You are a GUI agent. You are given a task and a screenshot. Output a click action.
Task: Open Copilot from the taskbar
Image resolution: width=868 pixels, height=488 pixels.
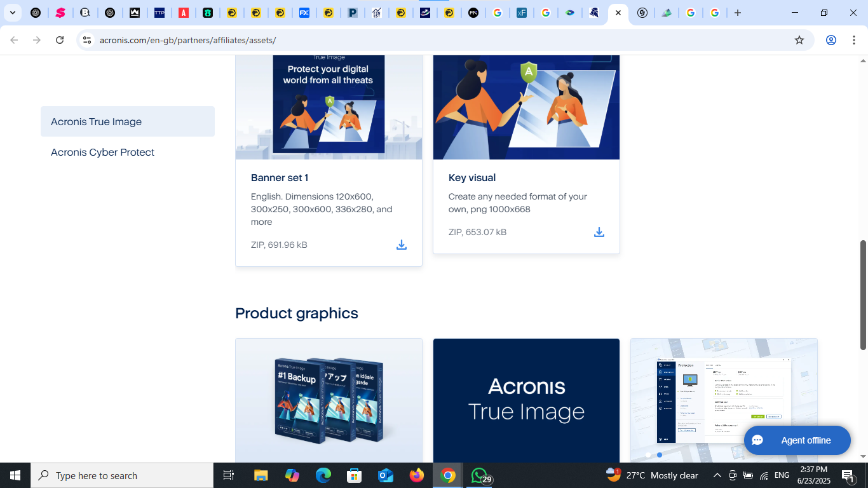point(292,475)
